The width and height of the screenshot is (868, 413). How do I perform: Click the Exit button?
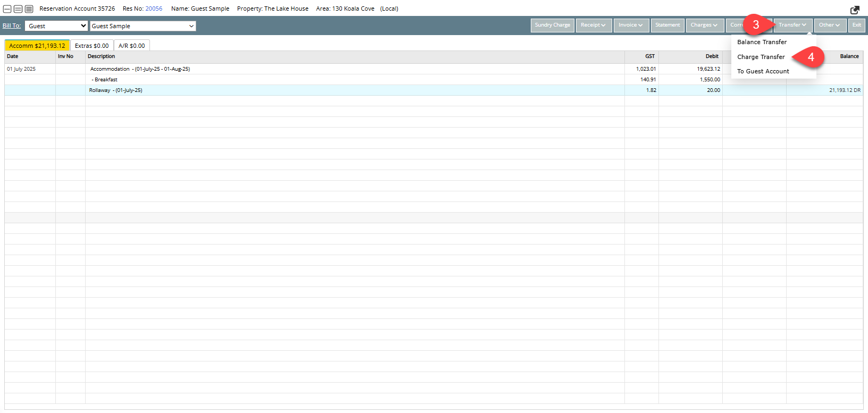click(x=857, y=25)
